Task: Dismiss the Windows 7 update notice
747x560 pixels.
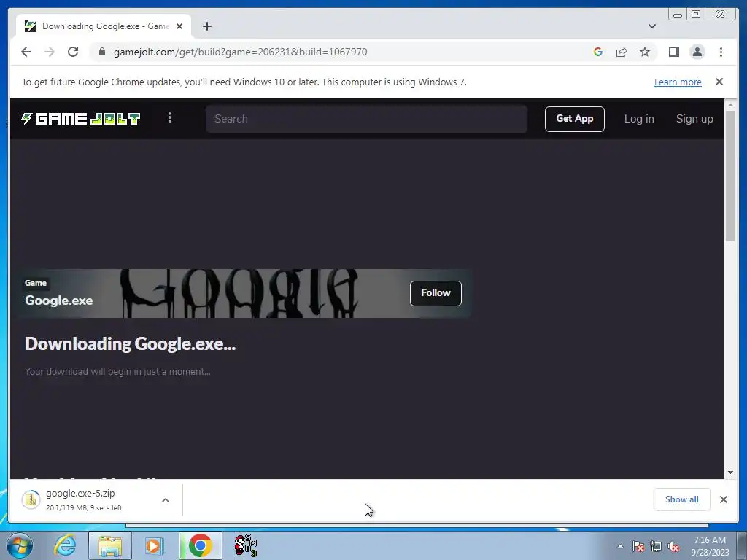Action: click(719, 82)
